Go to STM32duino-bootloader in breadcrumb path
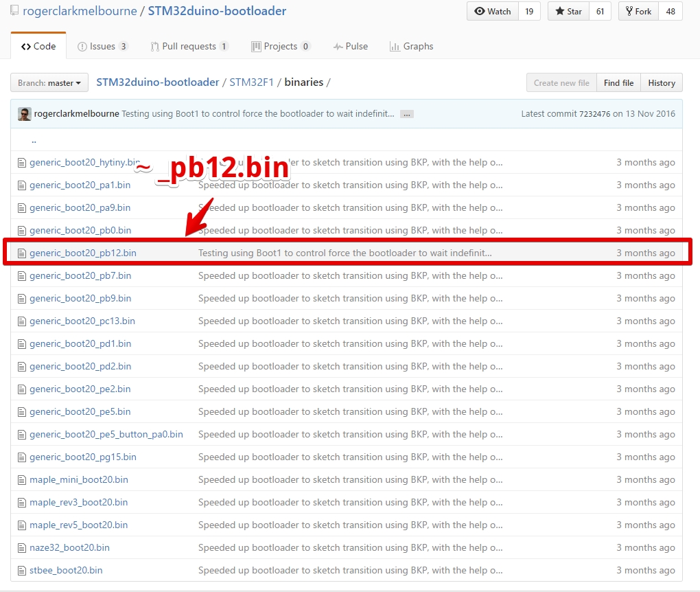 158,82
